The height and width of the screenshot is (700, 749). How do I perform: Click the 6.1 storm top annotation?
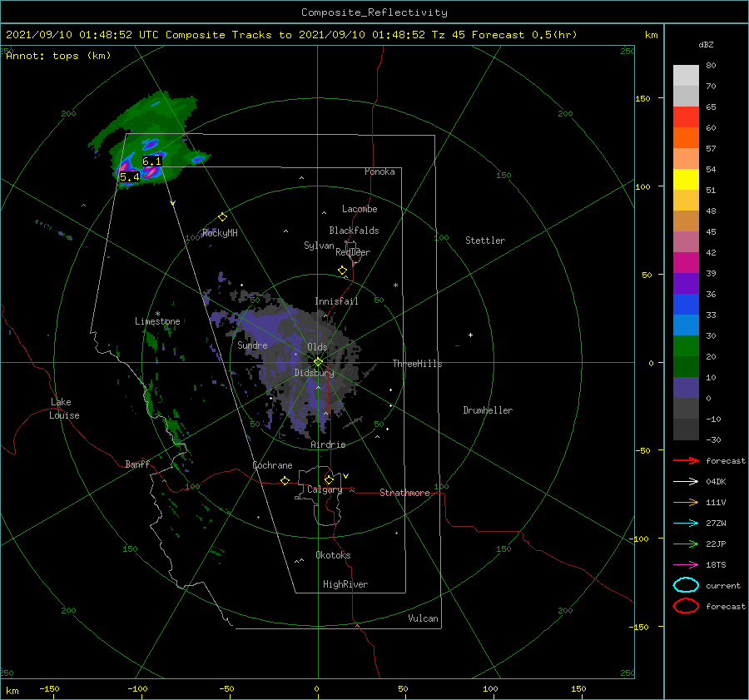click(x=152, y=161)
